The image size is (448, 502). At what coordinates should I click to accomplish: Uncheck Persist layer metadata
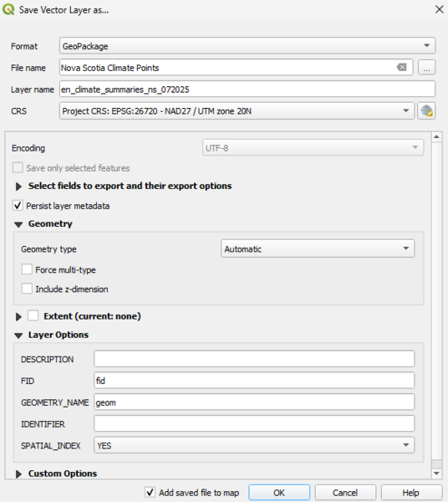(18, 206)
